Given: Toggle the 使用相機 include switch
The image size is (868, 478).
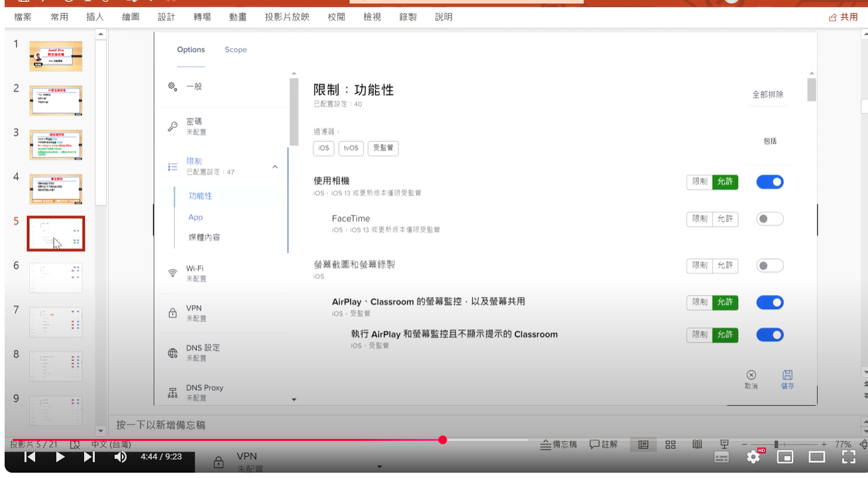Looking at the screenshot, I should point(769,182).
